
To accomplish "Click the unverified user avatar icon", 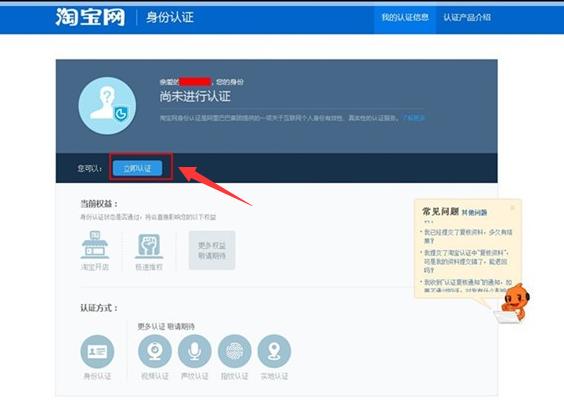I will 107,106.
